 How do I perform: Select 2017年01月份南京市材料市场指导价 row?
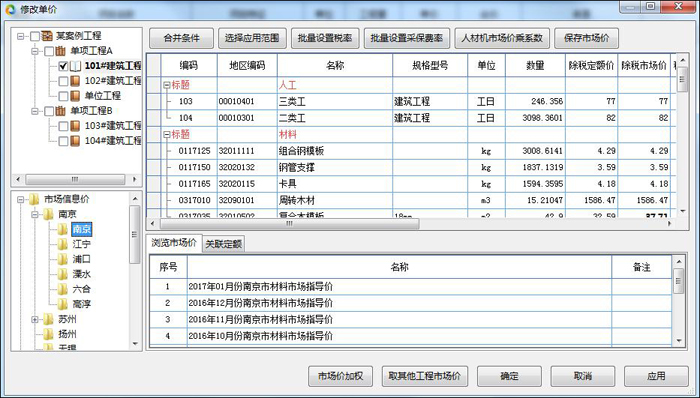tap(410, 287)
